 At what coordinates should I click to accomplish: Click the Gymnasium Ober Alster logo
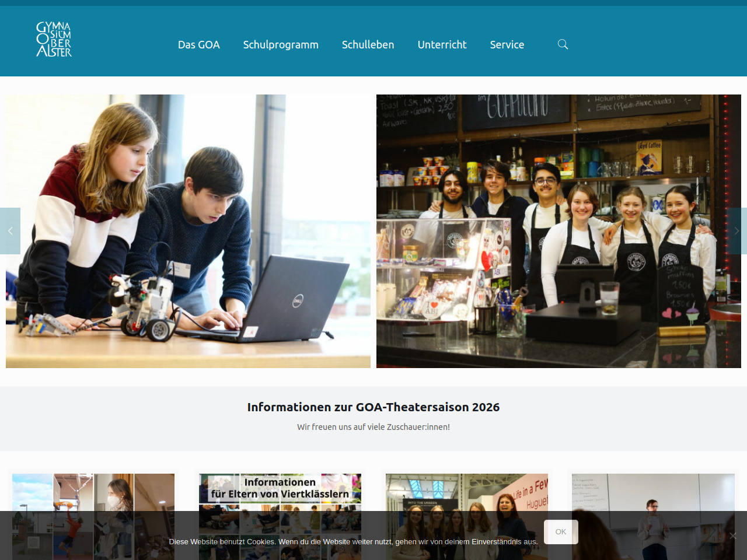click(x=54, y=40)
